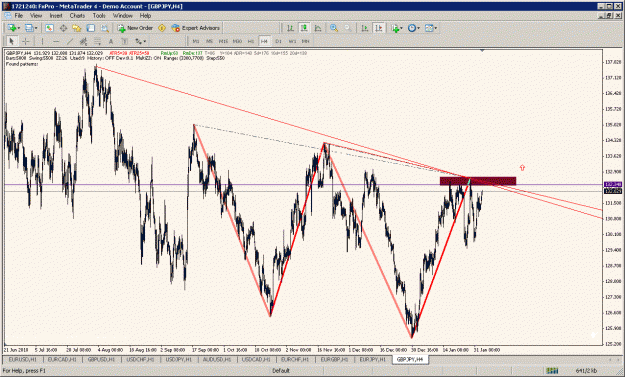Screen dimensions: 625x377
Task: Select the Equidistant Channel tool
Action: [x=83, y=41]
